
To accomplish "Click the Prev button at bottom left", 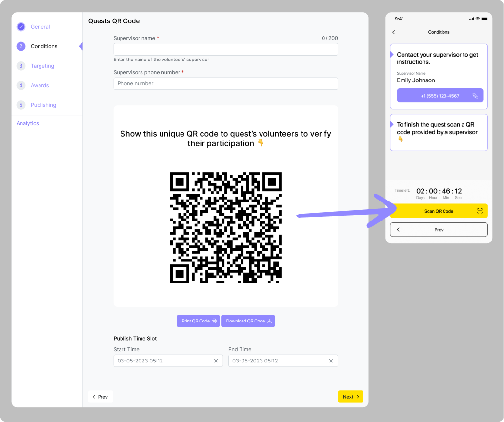I will pos(101,397).
